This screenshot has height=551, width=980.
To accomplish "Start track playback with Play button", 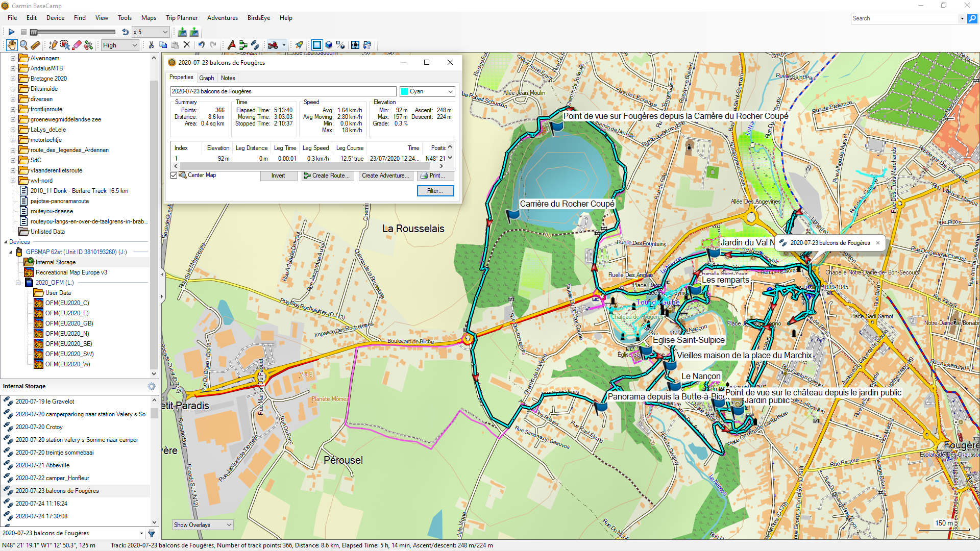I will [x=11, y=32].
